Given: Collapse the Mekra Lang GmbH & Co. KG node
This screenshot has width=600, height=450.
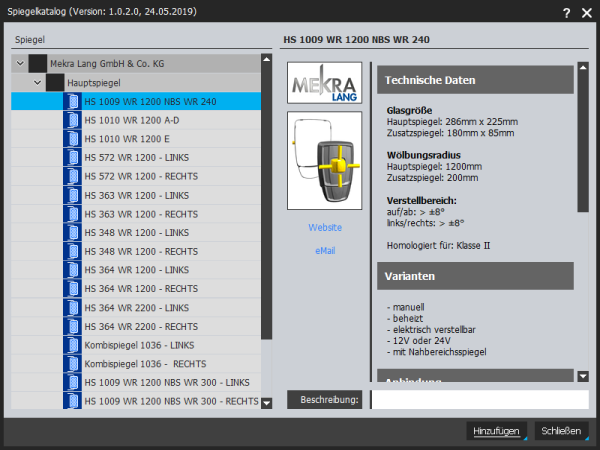Looking at the screenshot, I should (20, 64).
